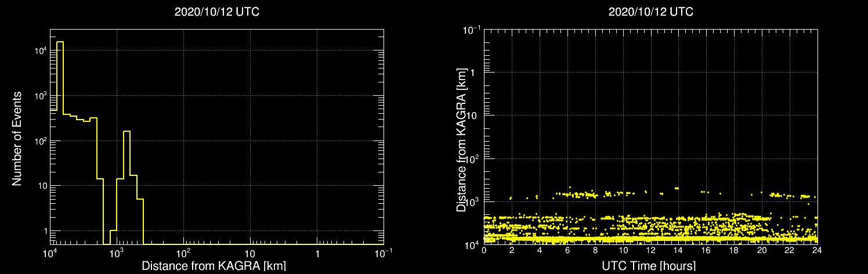868x274 pixels.
Task: Click the 10^3 tick on histogram distance x-axis
Action: [x=117, y=254]
